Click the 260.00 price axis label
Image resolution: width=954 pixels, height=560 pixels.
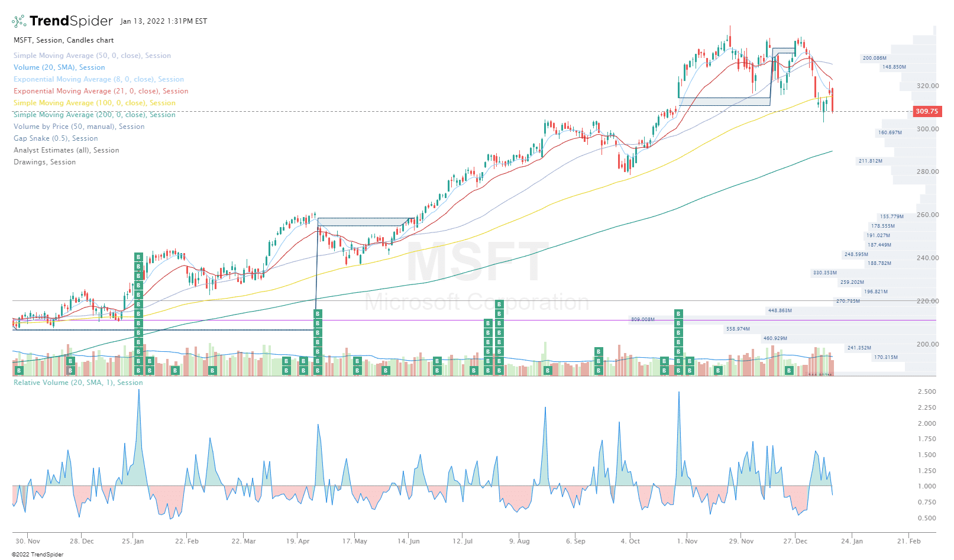pos(927,215)
